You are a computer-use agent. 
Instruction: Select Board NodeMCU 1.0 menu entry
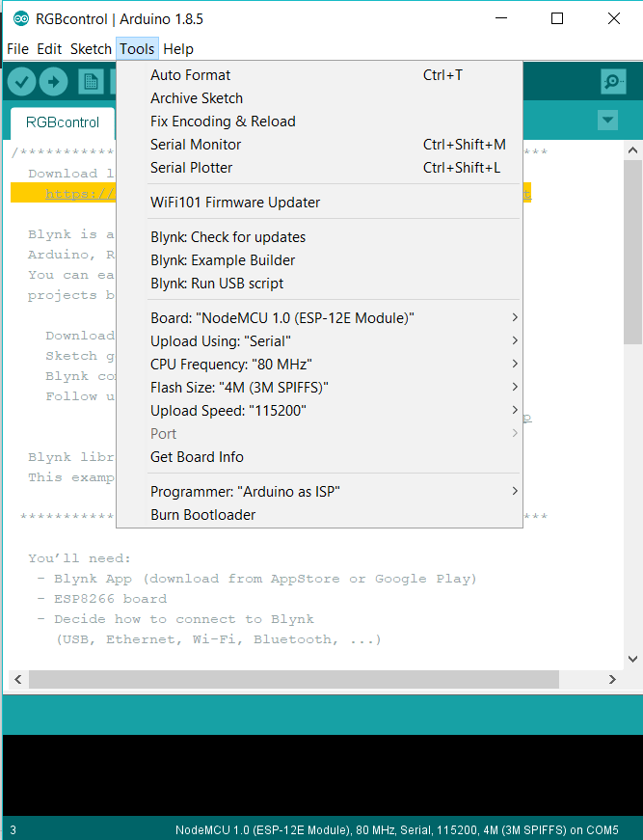[319, 317]
